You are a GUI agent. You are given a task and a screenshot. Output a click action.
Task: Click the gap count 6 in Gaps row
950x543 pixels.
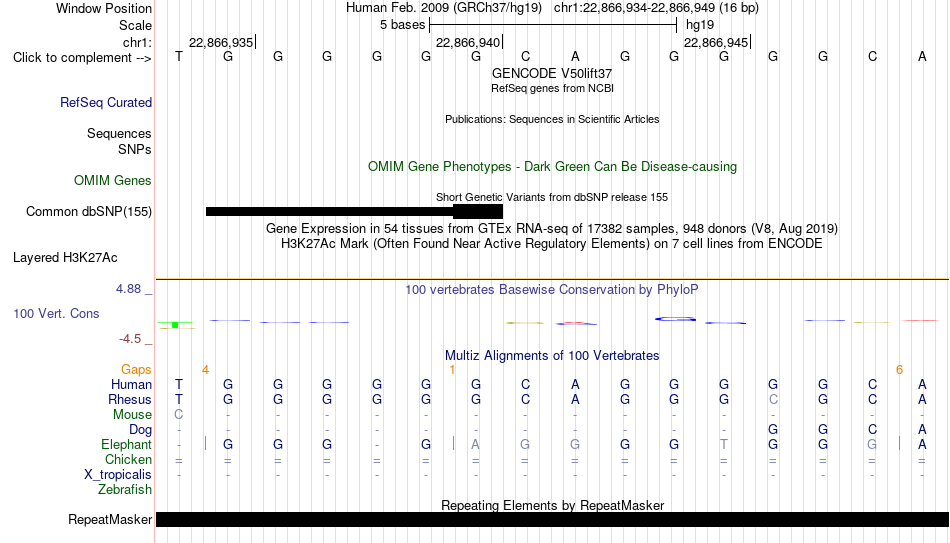tap(899, 370)
